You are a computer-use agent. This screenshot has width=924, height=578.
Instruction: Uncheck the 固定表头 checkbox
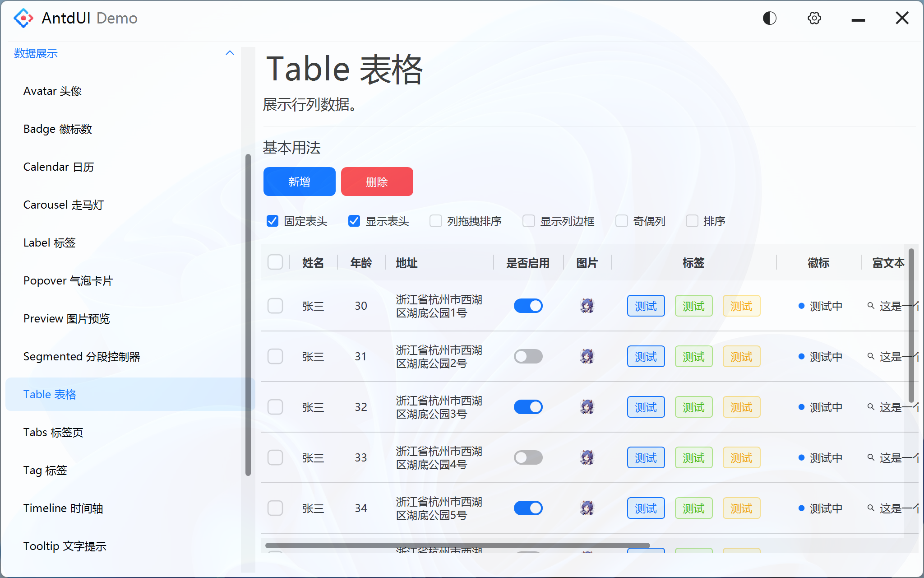[x=273, y=221]
